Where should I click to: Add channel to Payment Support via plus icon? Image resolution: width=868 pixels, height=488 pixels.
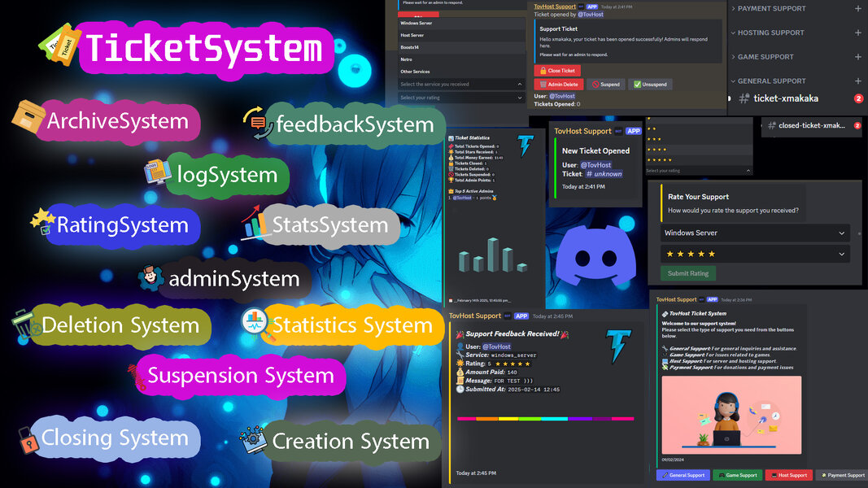pos(857,9)
